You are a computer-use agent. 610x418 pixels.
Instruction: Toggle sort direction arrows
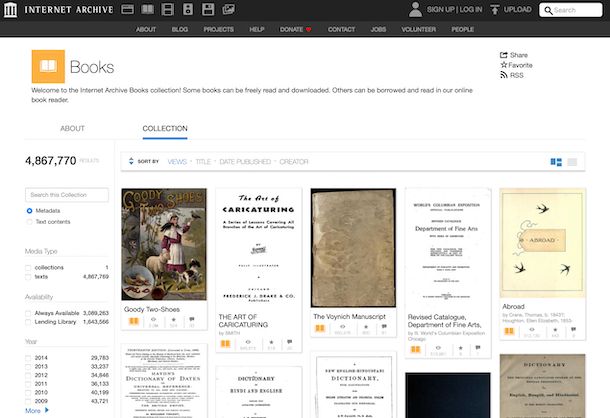[131, 161]
